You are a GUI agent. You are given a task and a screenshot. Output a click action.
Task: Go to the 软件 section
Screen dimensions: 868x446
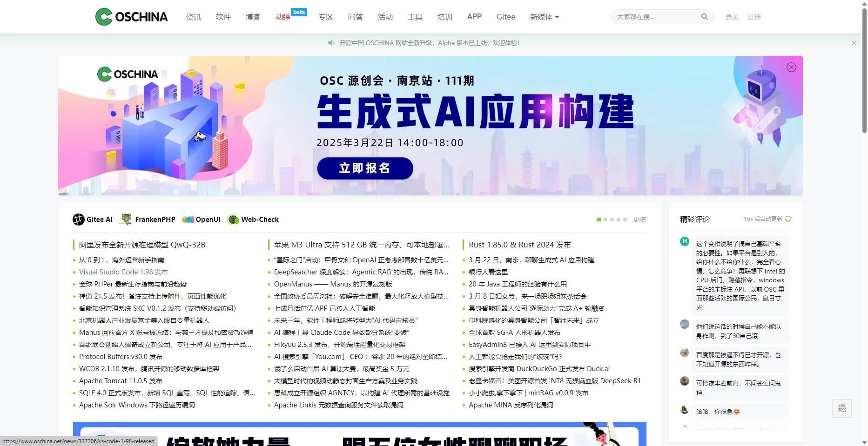pos(223,17)
